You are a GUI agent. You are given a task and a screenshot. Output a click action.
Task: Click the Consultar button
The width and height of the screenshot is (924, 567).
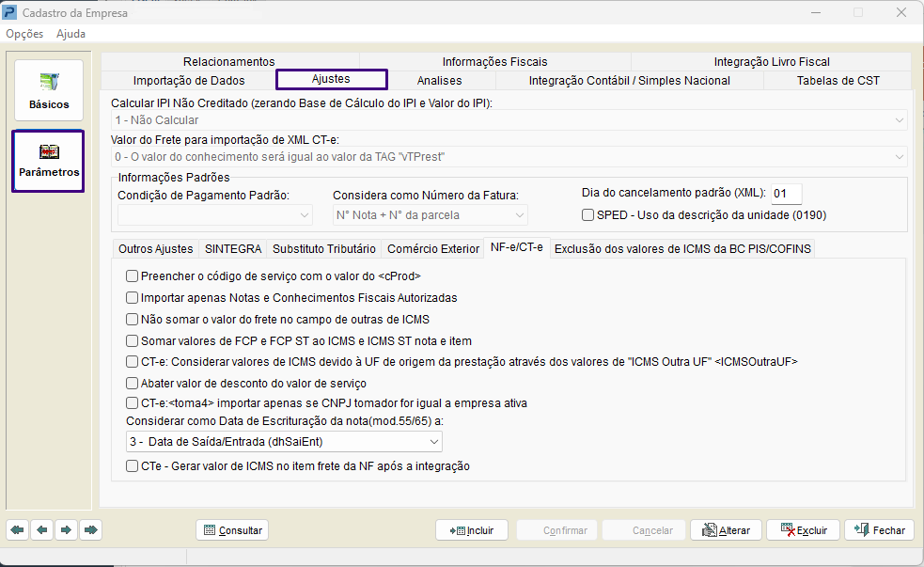pyautogui.click(x=233, y=530)
